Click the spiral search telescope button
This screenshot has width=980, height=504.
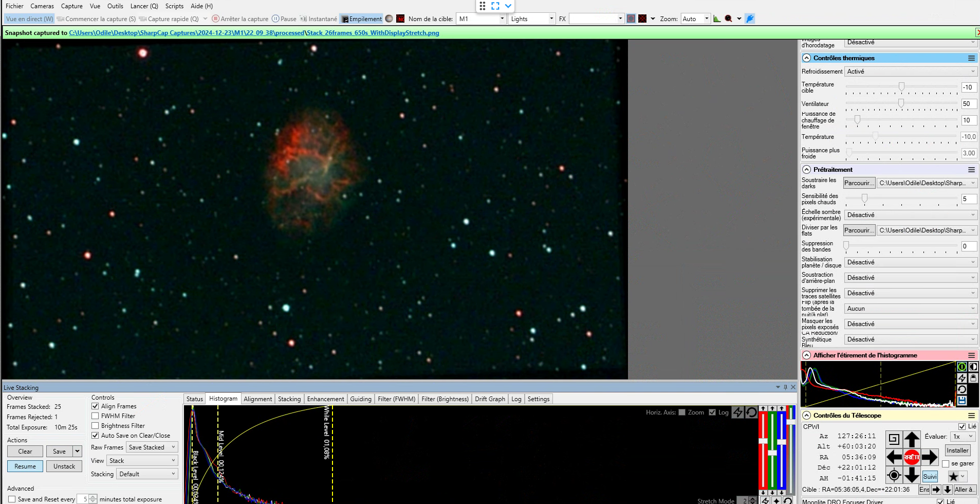coord(894,439)
